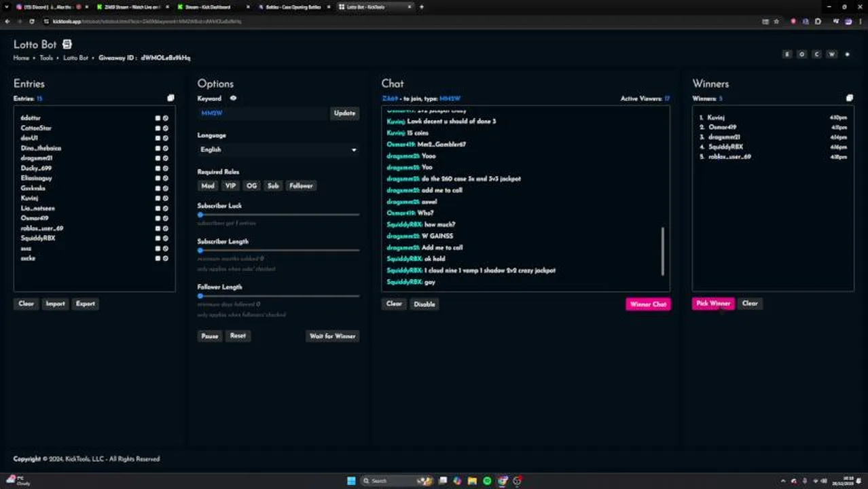Switch to Battles - Case Opening tab
The height and width of the screenshot is (489, 868).
click(292, 7)
